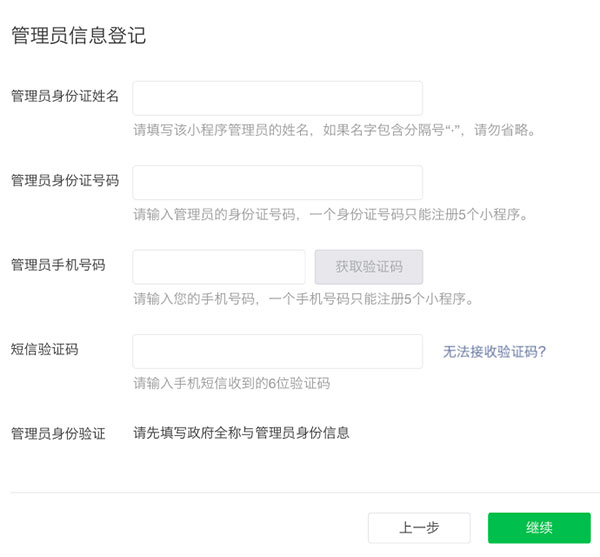Click the 管理员身份证号码 field label
This screenshot has height=557, width=600.
pyautogui.click(x=65, y=181)
